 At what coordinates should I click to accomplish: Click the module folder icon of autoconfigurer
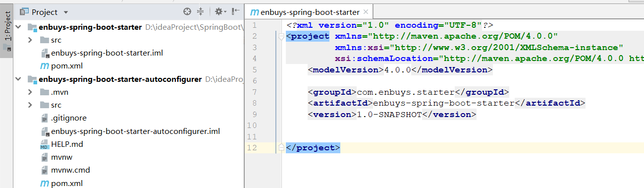[x=32, y=79]
